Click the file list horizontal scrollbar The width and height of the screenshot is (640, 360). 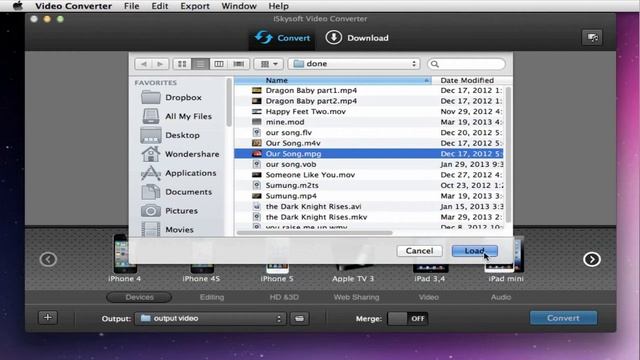click(x=314, y=233)
